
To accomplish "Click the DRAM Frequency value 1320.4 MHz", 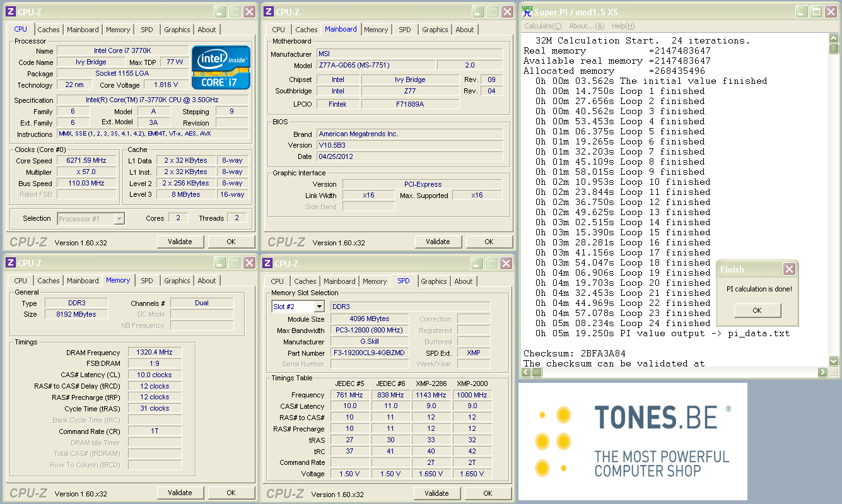I will tap(155, 353).
